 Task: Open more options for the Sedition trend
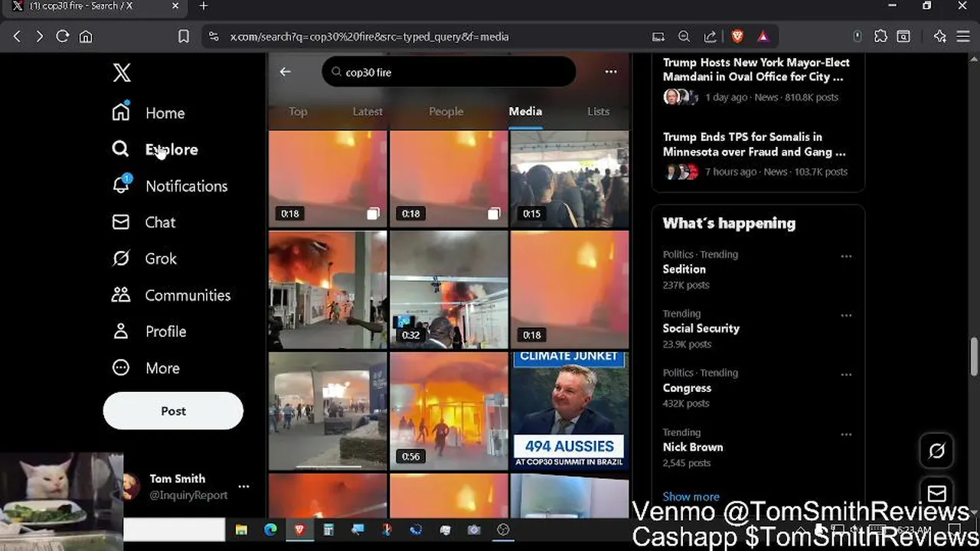pyautogui.click(x=846, y=256)
